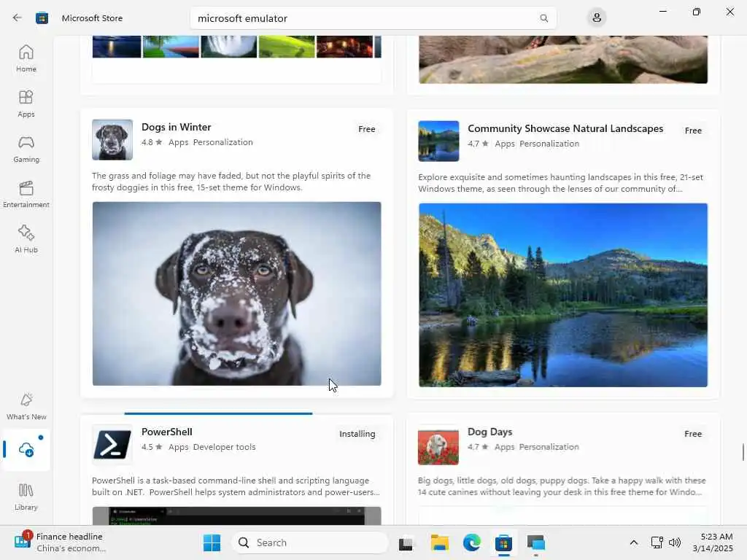Open the Windows Start menu
The width and height of the screenshot is (747, 560).
tap(212, 542)
